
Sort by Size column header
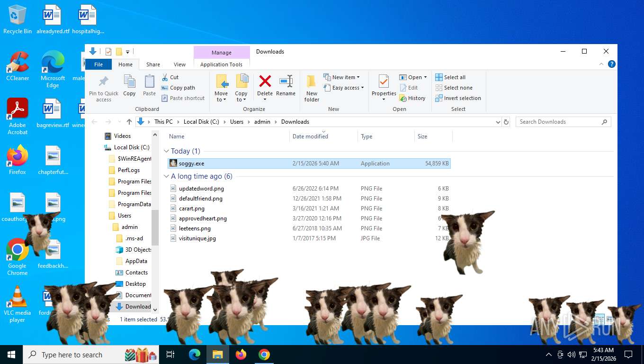click(x=433, y=136)
